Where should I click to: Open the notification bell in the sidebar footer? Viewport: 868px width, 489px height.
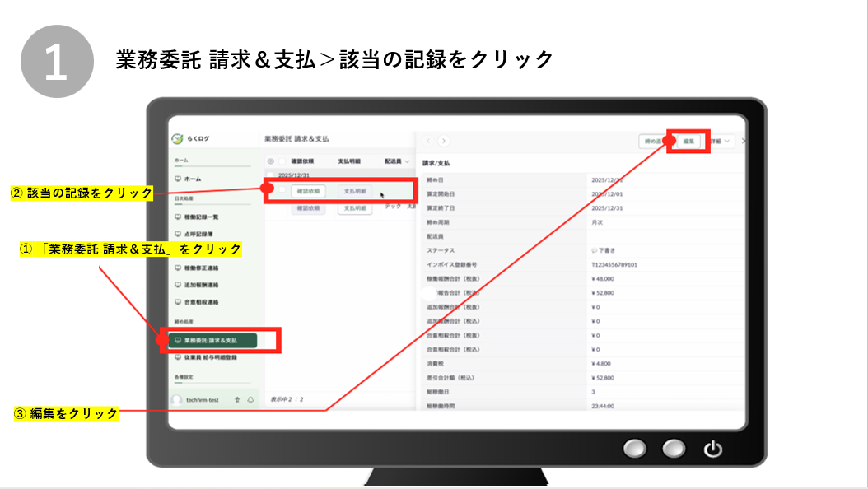[250, 399]
